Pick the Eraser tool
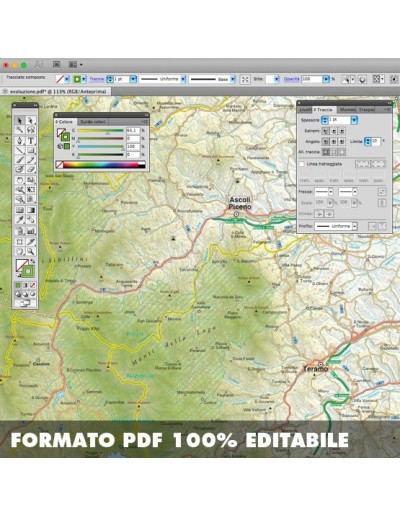 [x=31, y=169]
